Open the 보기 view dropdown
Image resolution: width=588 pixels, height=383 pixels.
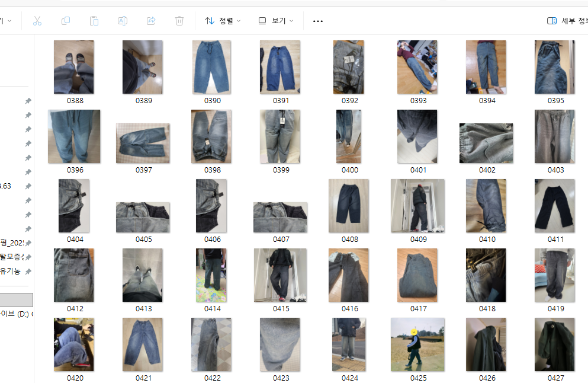[x=276, y=21]
